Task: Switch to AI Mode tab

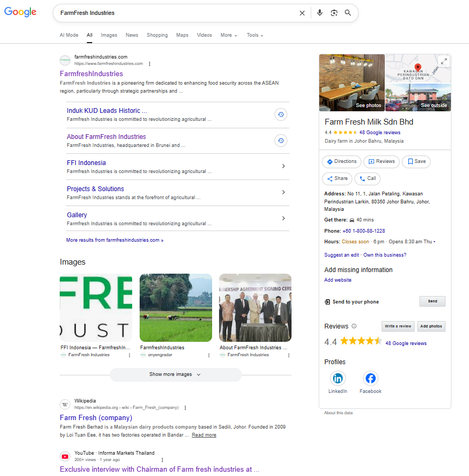Action: 69,35
